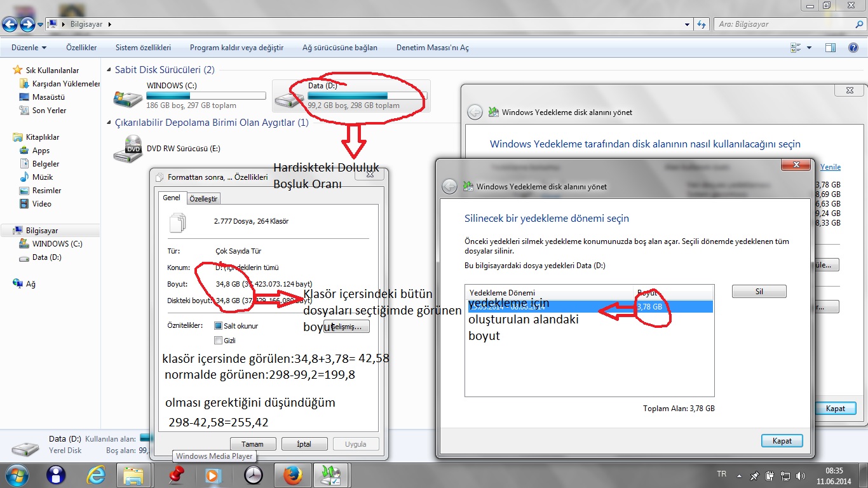Click the Explorer forward navigation arrow
Screen dimensions: 868x488
(x=27, y=24)
